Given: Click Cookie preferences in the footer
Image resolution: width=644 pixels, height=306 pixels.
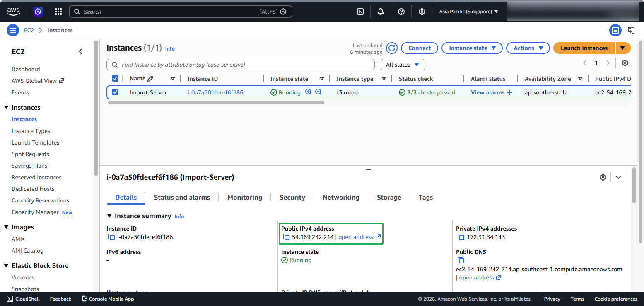Looking at the screenshot, I should pos(616,299).
